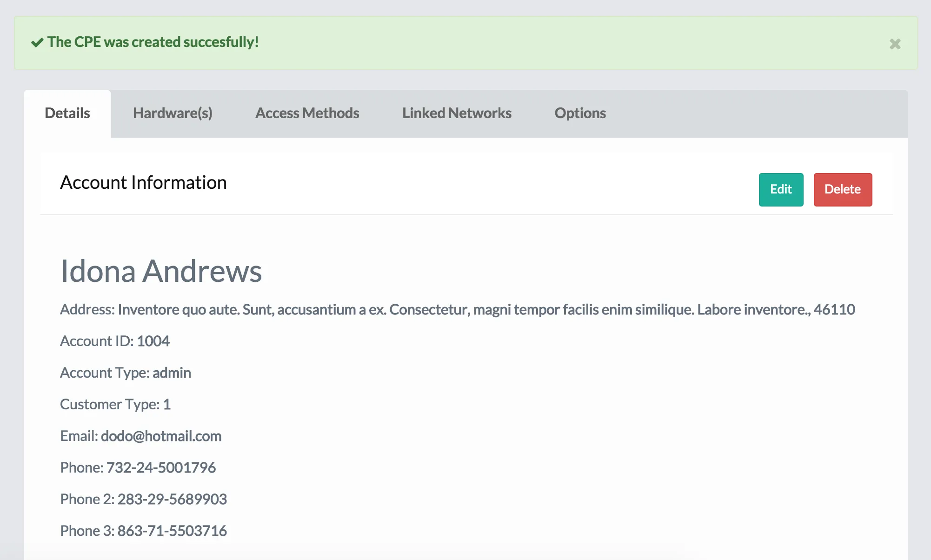Click phone number 732-24-5001796
The width and height of the screenshot is (931, 560).
coord(161,467)
